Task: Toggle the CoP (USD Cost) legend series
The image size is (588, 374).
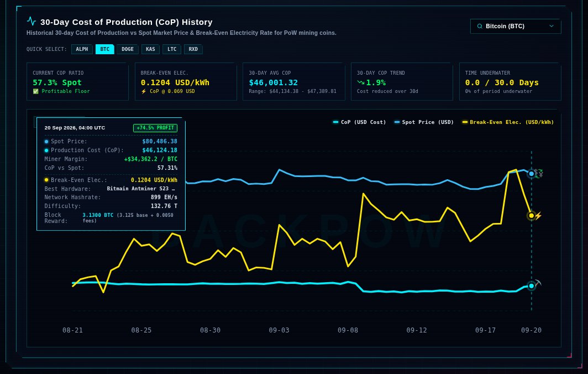Action: tap(359, 122)
